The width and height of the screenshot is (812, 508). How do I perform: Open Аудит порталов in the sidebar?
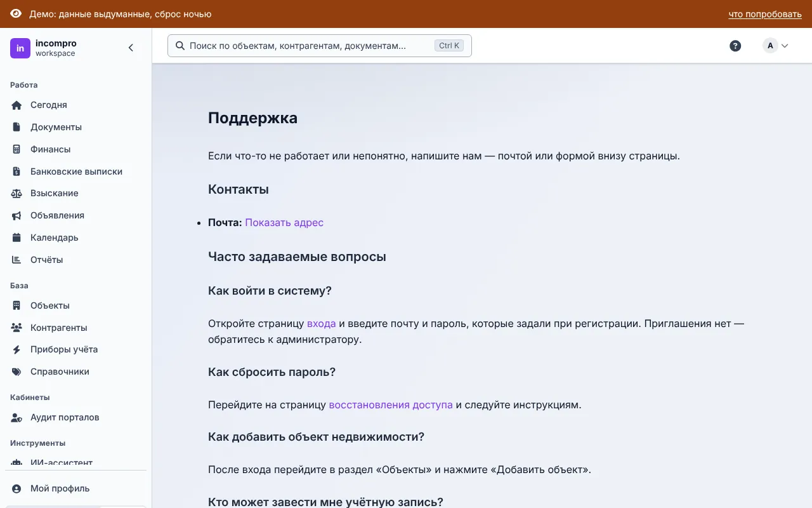coord(76,417)
